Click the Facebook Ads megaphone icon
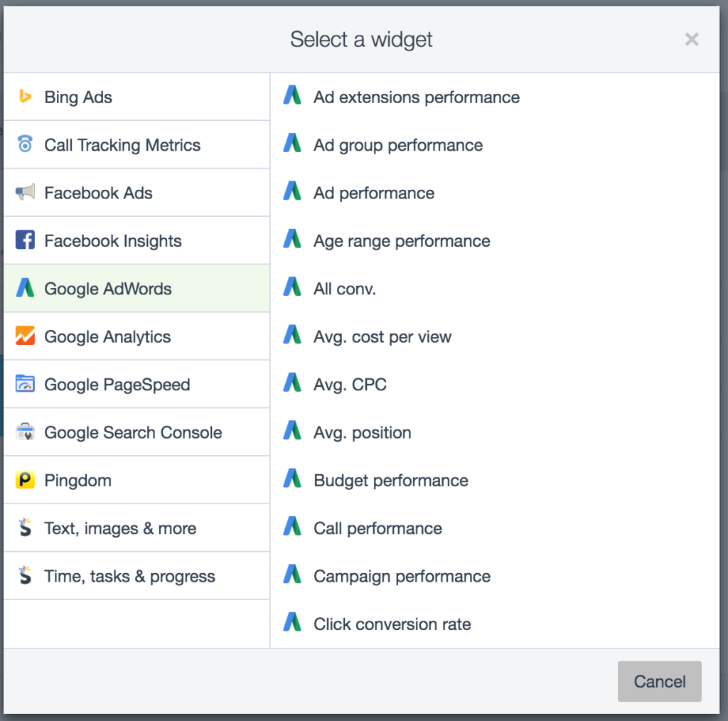The width and height of the screenshot is (728, 721). point(25,193)
